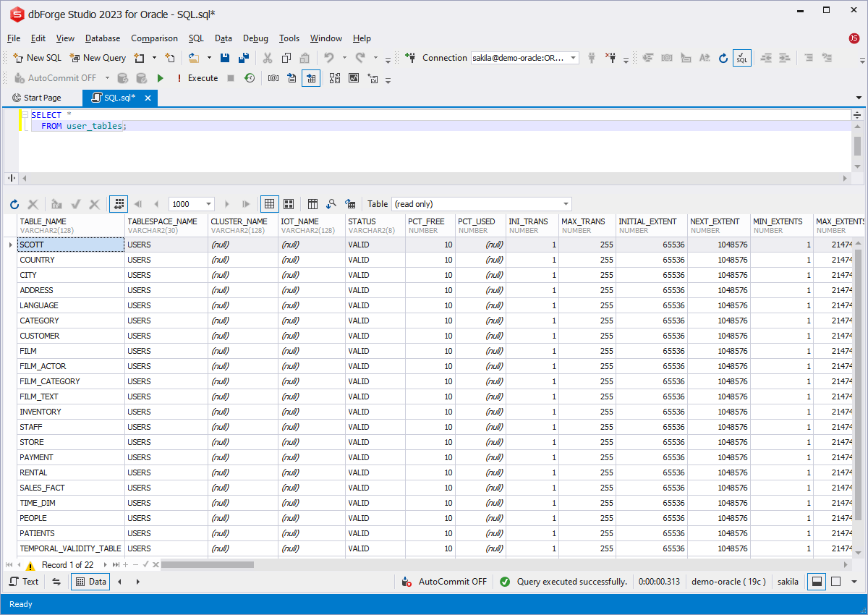Click the TABLESPACE_NAME column header

point(166,226)
